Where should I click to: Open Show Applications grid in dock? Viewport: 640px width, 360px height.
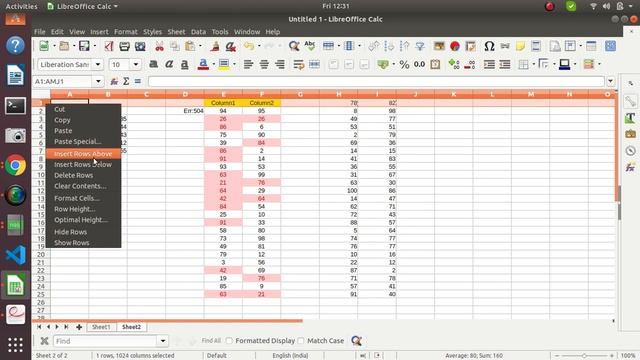click(16, 345)
